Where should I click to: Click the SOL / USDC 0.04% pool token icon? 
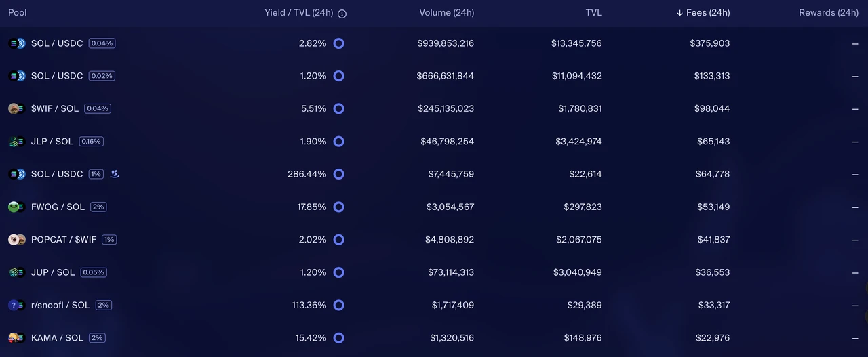point(17,43)
